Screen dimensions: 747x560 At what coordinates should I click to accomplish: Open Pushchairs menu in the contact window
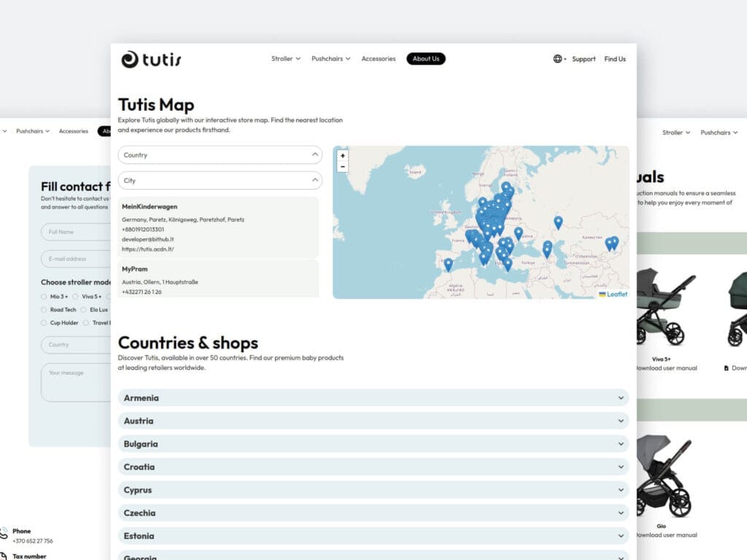click(33, 131)
